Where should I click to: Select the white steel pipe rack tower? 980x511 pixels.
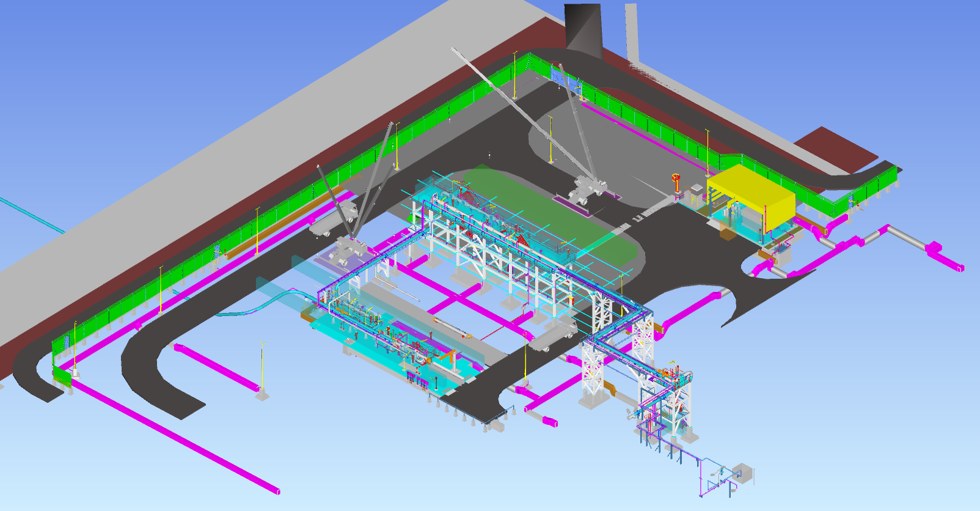coord(594,373)
